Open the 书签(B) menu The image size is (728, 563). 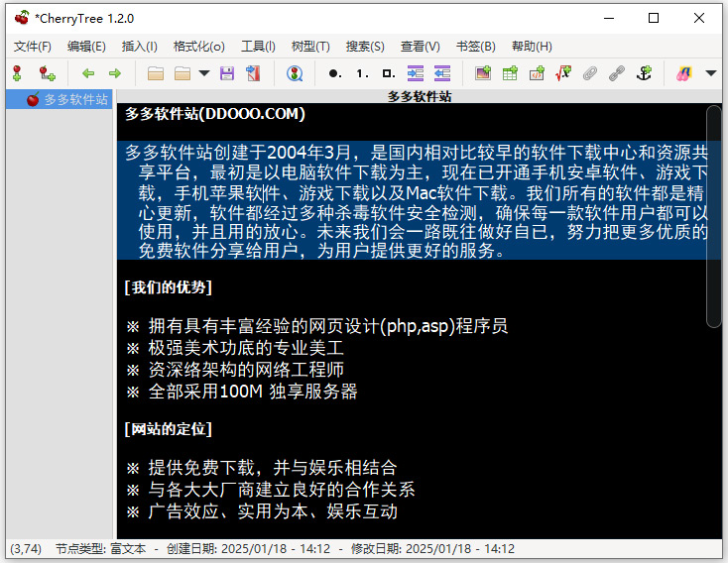tap(475, 47)
